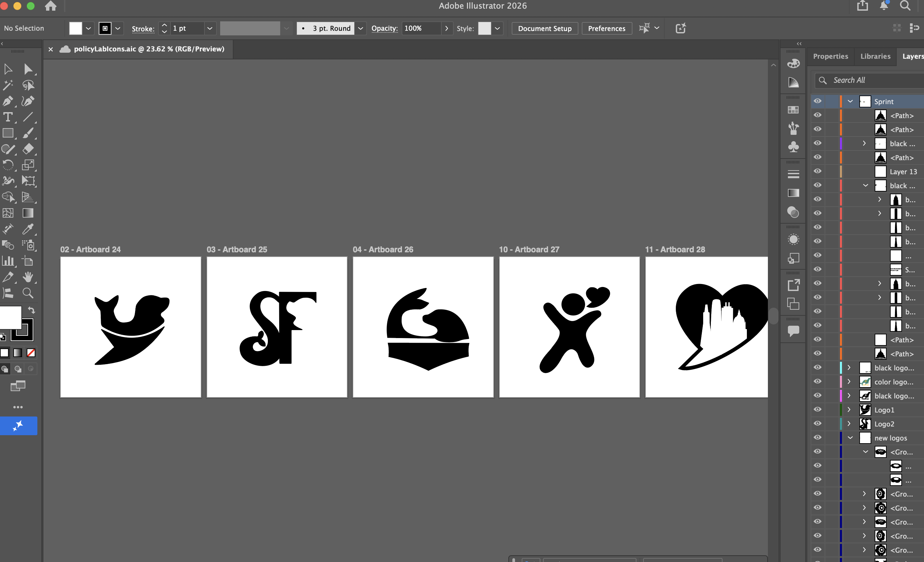Open the brush definition dropdown
This screenshot has height=562, width=924.
pos(360,28)
